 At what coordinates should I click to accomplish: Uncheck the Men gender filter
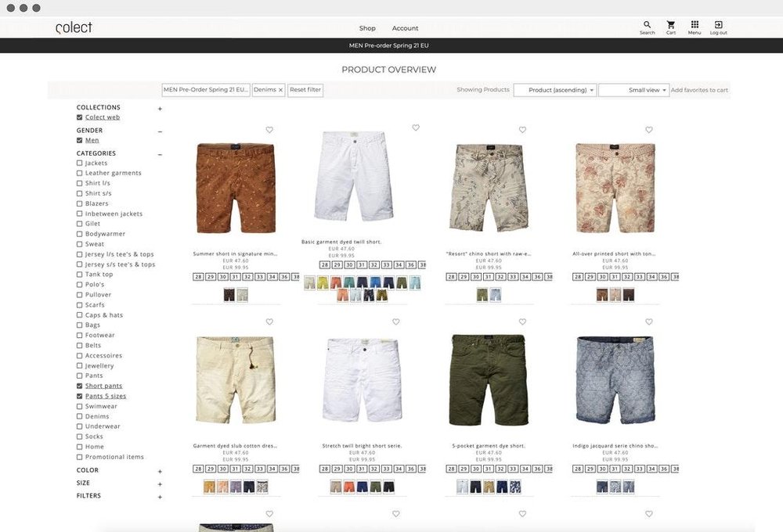click(x=79, y=139)
